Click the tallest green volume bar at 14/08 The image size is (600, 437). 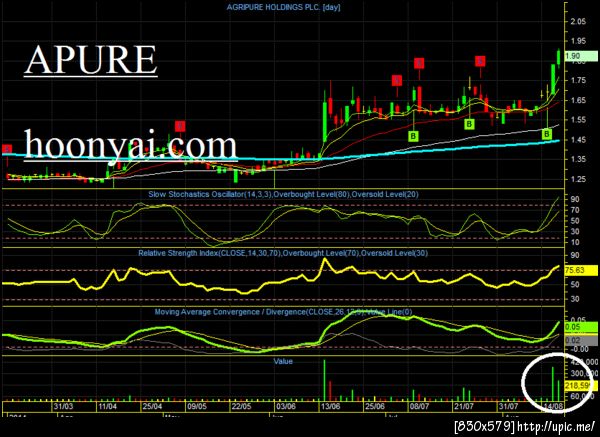(x=553, y=384)
